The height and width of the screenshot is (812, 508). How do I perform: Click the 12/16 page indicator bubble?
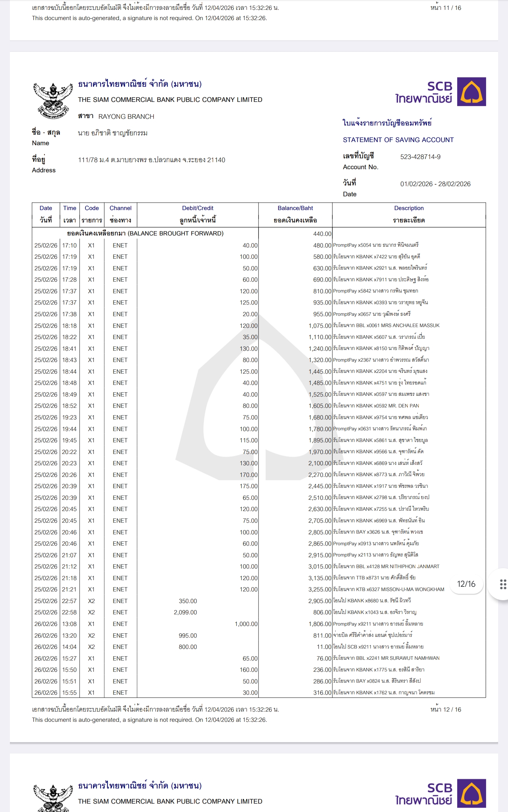466,584
